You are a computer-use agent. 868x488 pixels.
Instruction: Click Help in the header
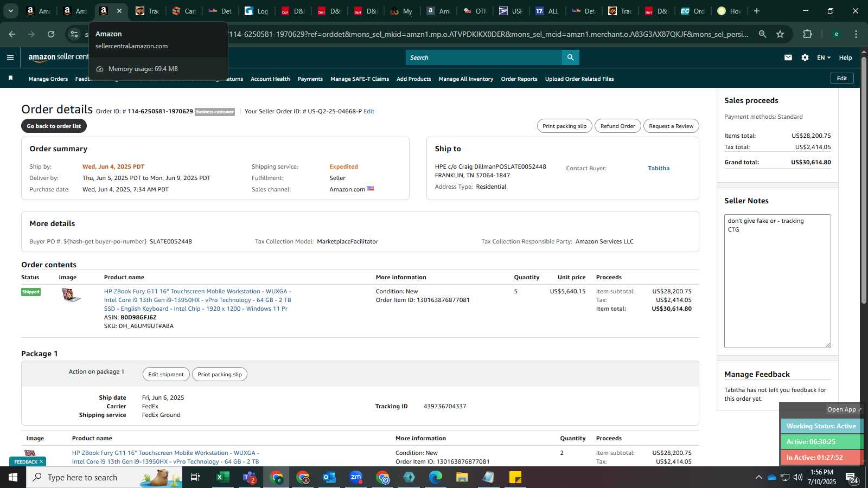point(845,57)
